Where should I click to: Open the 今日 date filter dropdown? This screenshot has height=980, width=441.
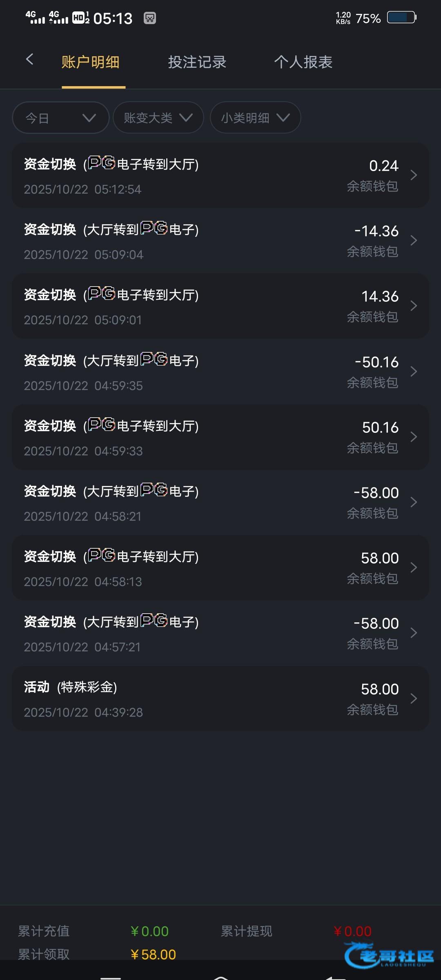(61, 118)
